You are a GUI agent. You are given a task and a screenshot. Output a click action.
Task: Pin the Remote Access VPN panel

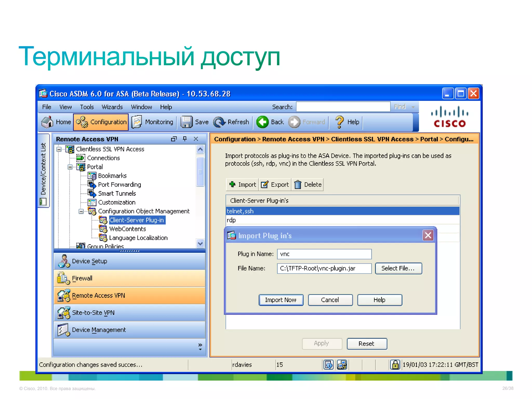tap(185, 139)
